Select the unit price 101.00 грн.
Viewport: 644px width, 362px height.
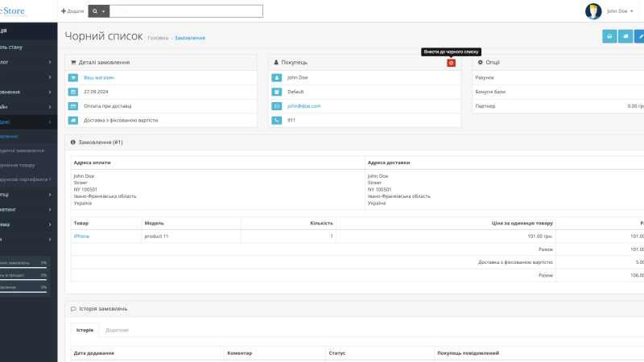(540, 237)
